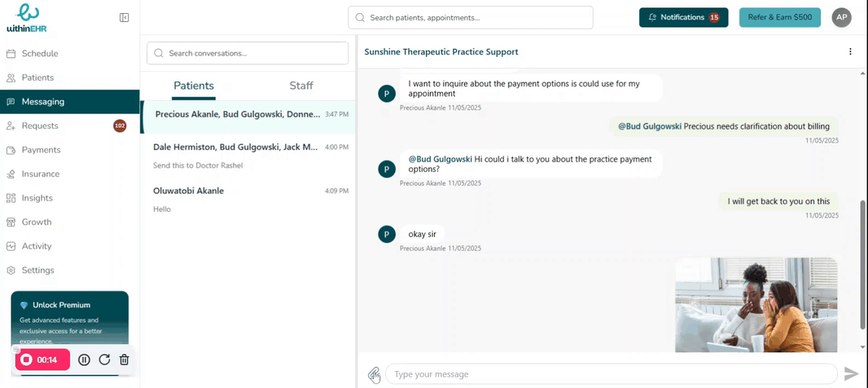Open Notifications panel

pos(683,17)
